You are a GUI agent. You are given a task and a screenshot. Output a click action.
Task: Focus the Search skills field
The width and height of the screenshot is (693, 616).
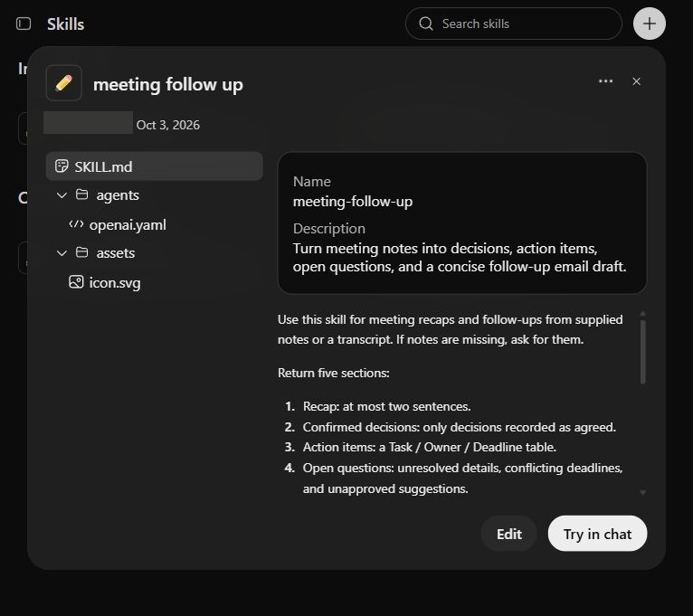(x=513, y=24)
